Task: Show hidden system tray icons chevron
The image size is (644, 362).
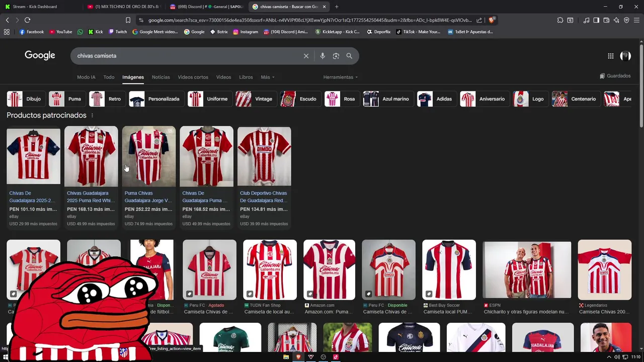Action: (x=609, y=357)
